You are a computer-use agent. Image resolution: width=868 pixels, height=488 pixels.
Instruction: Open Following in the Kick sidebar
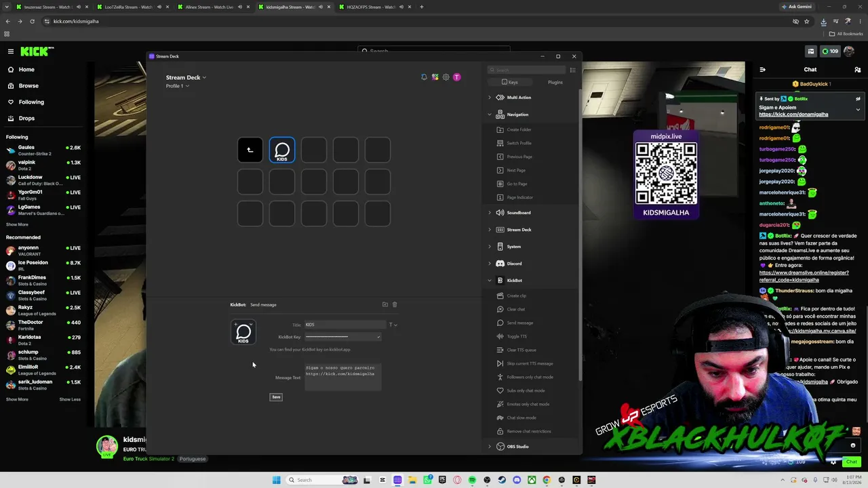coord(31,102)
